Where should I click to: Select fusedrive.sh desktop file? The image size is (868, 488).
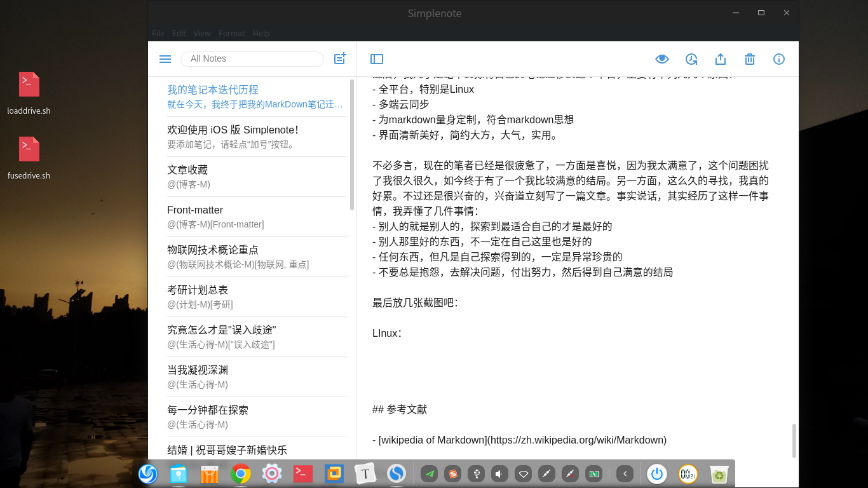coord(29,158)
